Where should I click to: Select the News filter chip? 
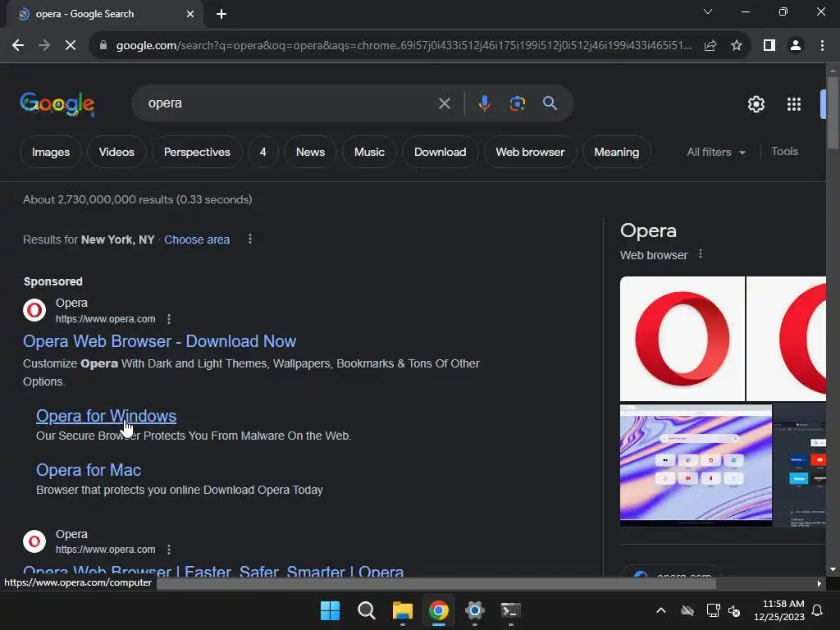tap(310, 152)
